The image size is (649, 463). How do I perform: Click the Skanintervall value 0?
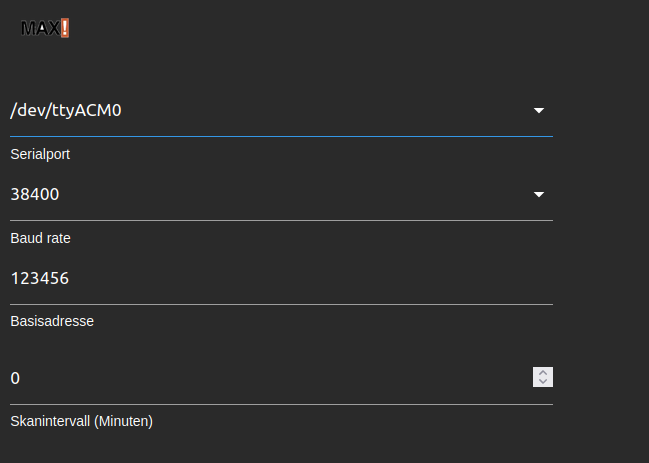click(15, 378)
